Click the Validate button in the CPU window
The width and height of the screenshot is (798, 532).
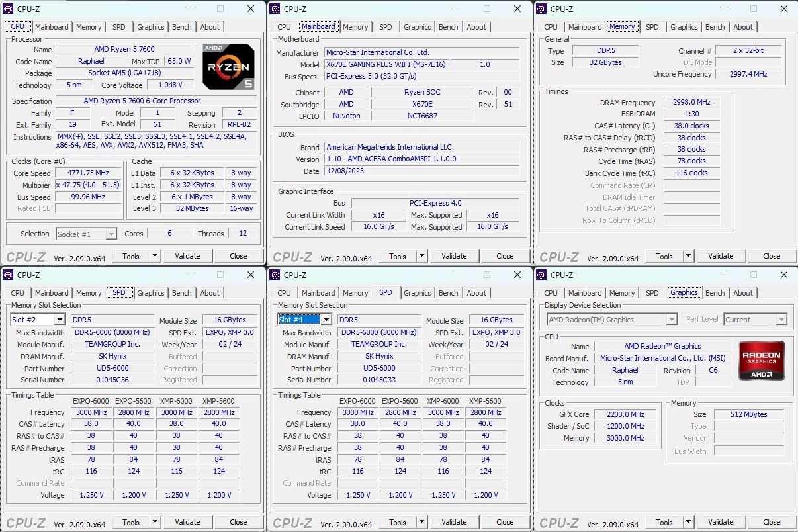[x=189, y=256]
